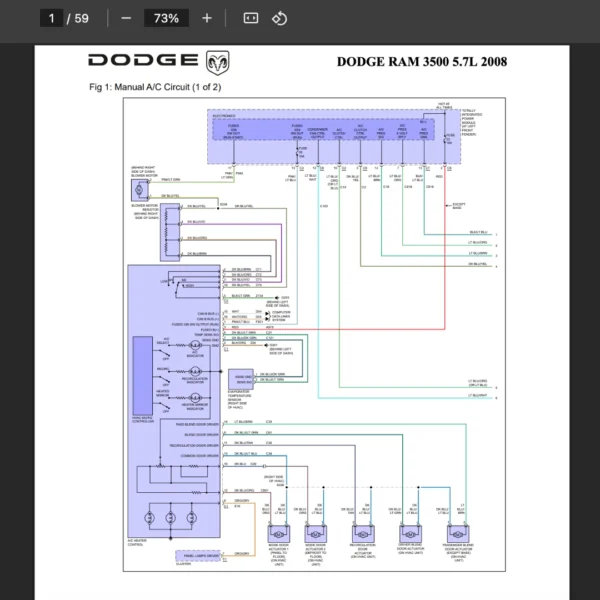Rotate the document counterclockwise

point(279,18)
